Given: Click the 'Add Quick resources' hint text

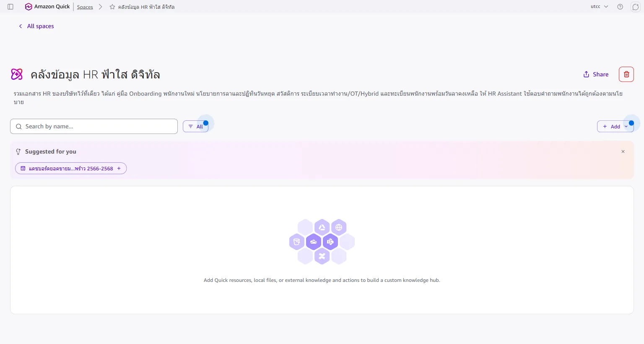Looking at the screenshot, I should click(322, 280).
